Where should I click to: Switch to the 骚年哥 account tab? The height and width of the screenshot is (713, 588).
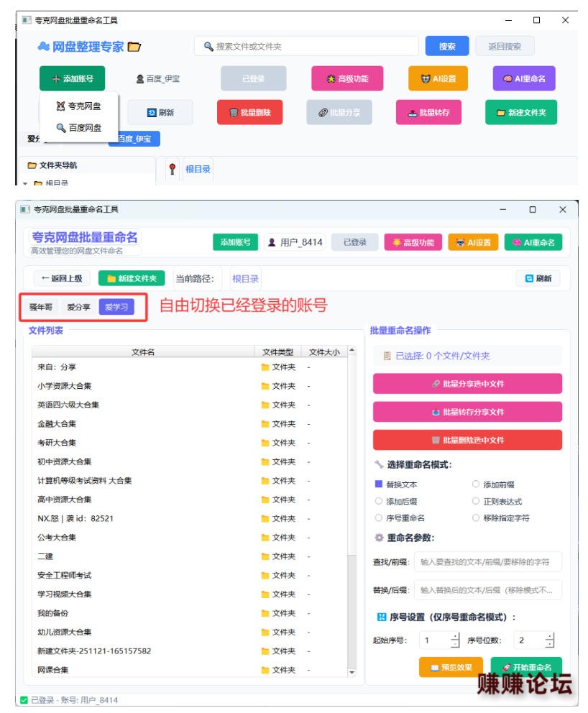(41, 307)
